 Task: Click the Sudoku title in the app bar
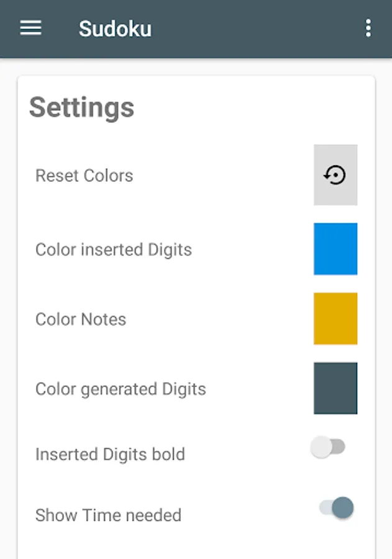pos(115,29)
